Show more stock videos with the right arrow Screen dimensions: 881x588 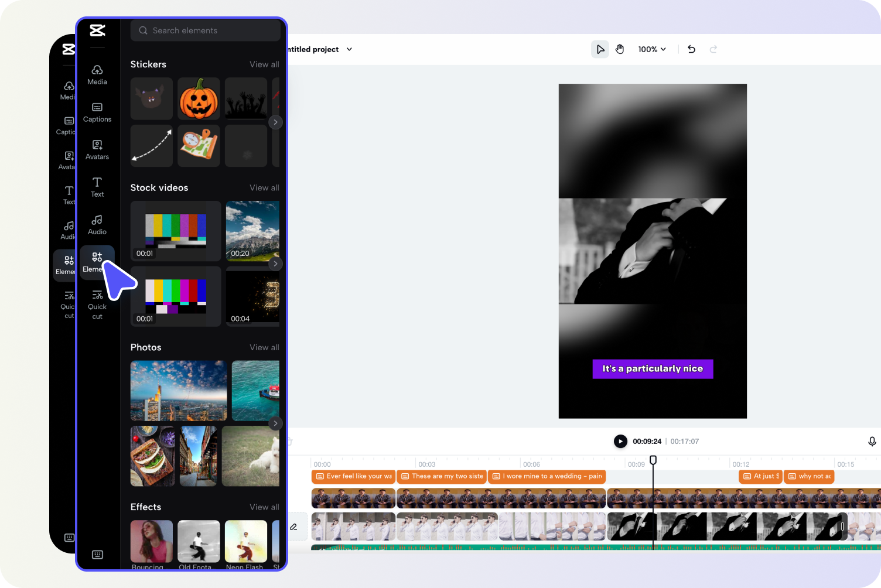tap(275, 264)
